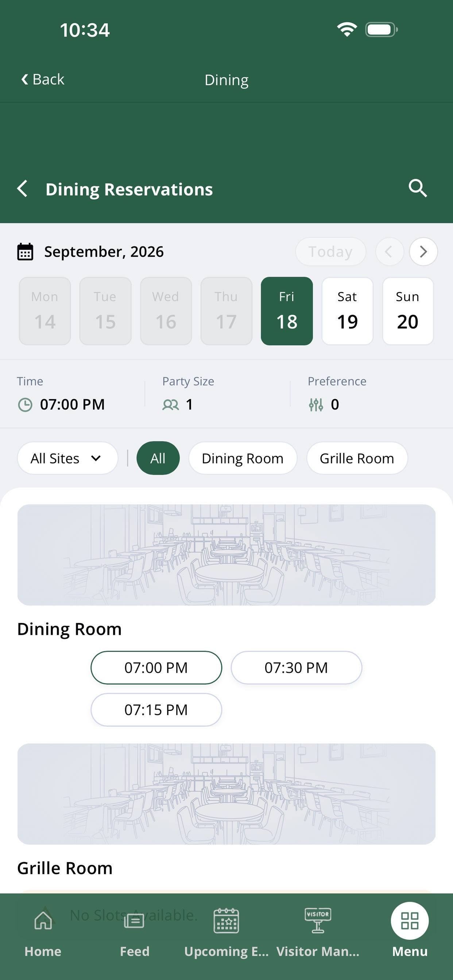The image size is (453, 980).
Task: Open the Party Size selector
Action: pyautogui.click(x=178, y=404)
